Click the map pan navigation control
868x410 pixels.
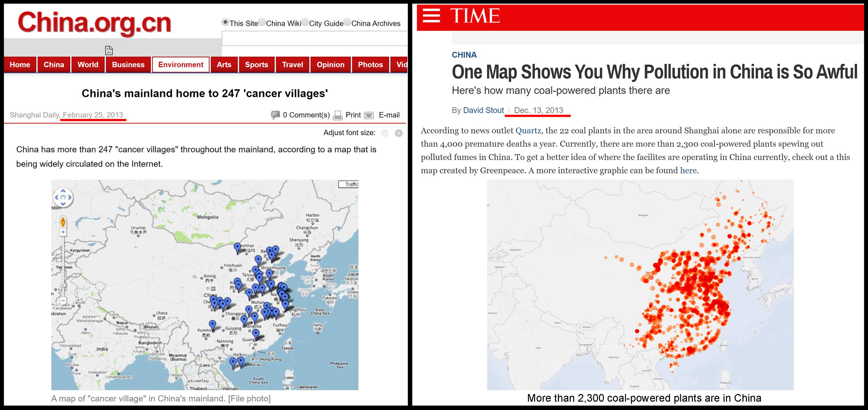(63, 197)
